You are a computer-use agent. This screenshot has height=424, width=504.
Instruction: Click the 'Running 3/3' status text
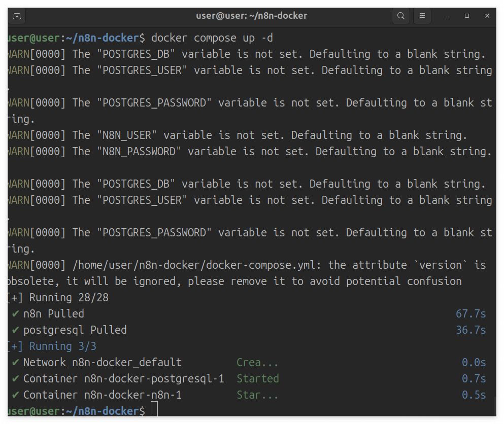coord(62,346)
